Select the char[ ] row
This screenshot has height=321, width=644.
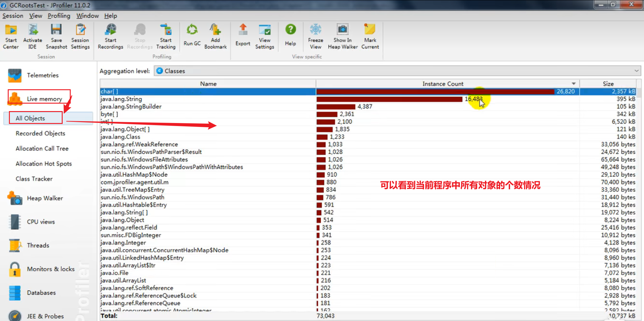click(x=368, y=91)
